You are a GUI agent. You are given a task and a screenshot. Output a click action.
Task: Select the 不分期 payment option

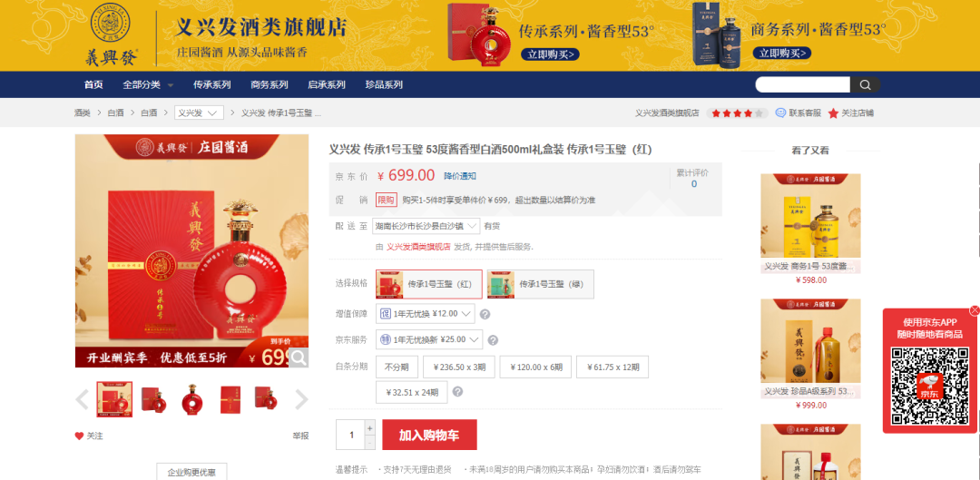[x=397, y=367]
